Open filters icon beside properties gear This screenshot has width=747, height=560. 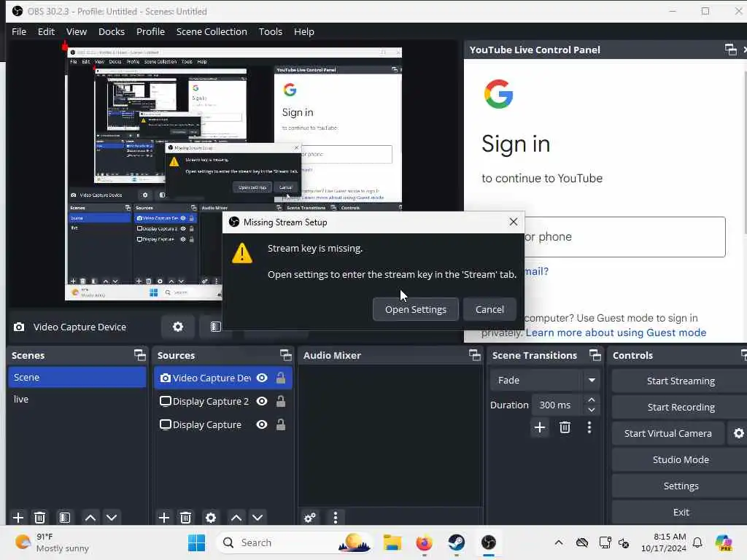pyautogui.click(x=215, y=327)
